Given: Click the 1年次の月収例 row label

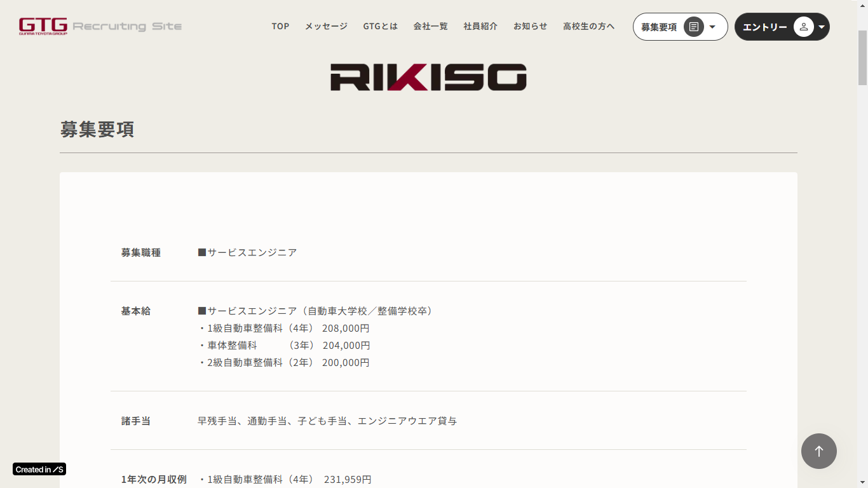Looking at the screenshot, I should 154,479.
